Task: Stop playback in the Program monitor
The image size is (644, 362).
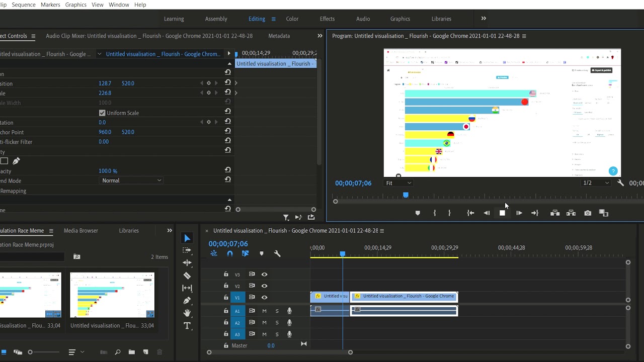Action: (x=502, y=213)
